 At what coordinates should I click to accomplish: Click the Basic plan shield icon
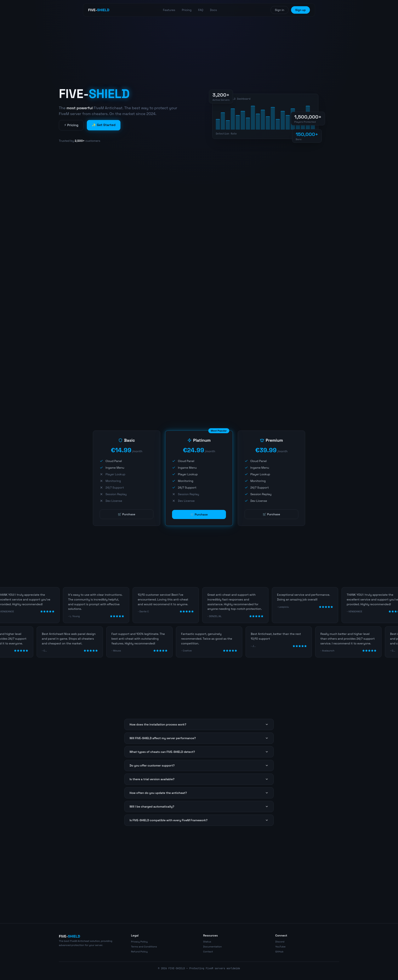(x=120, y=440)
